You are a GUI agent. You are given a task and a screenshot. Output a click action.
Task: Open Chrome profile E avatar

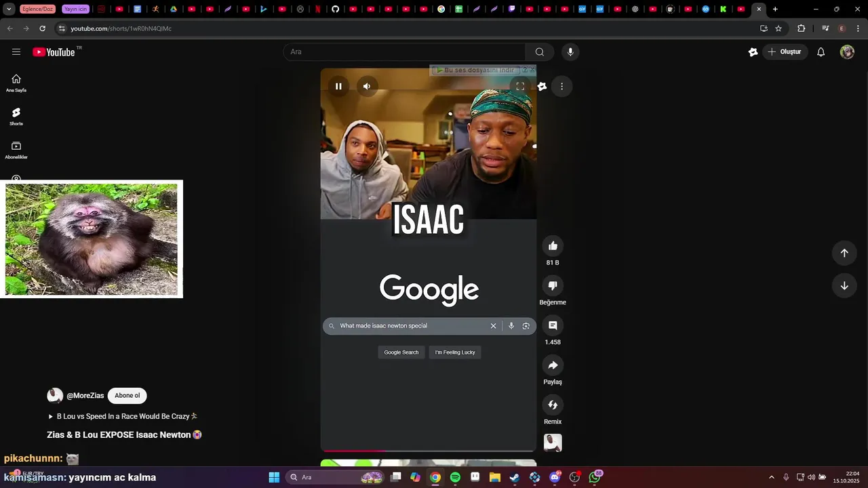point(842,28)
